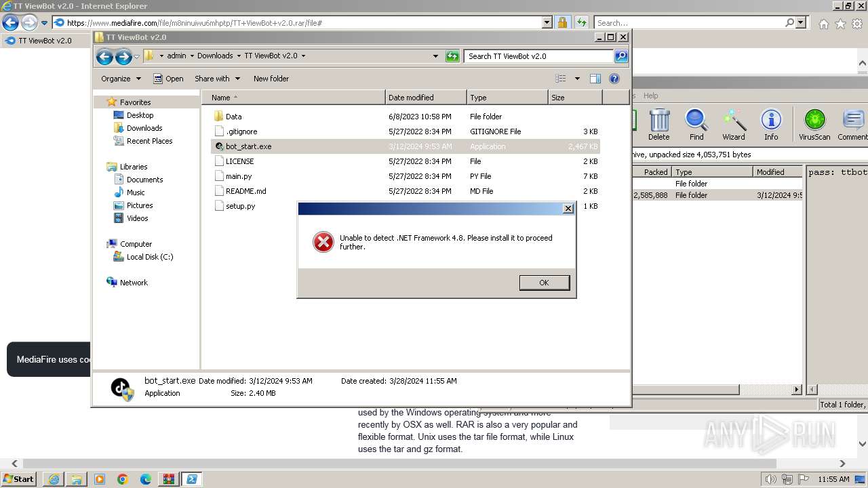
Task: Click the admin breadcrumb in the address bar
Action: 176,56
